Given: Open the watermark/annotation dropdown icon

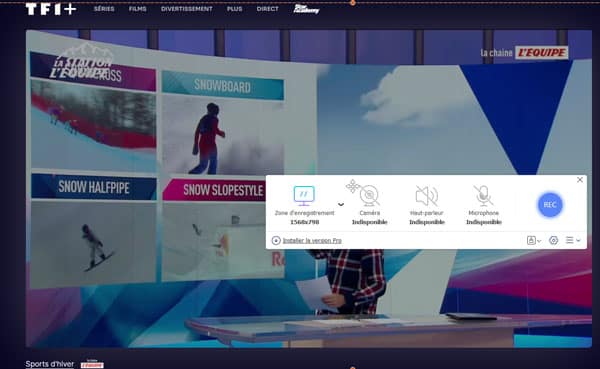Looking at the screenshot, I should coord(534,240).
